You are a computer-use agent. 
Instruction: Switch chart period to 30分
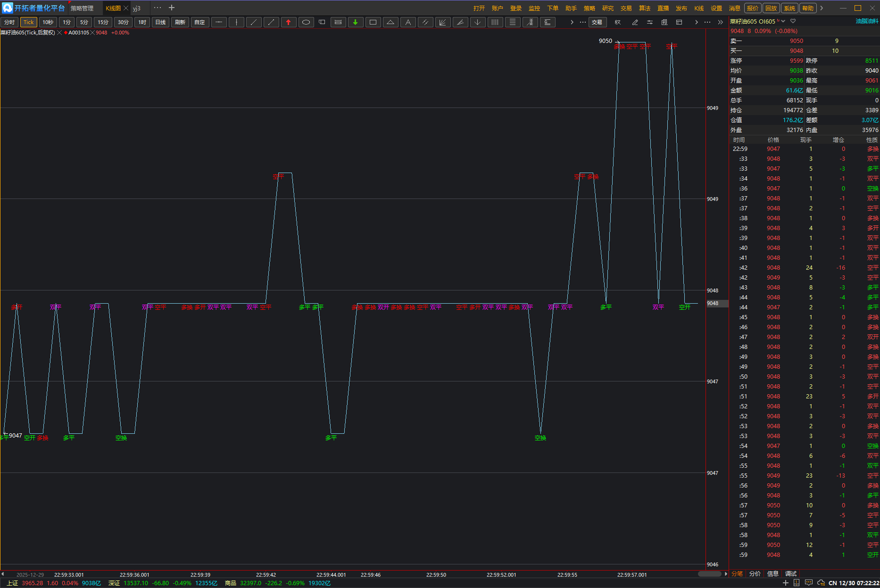[x=123, y=22]
